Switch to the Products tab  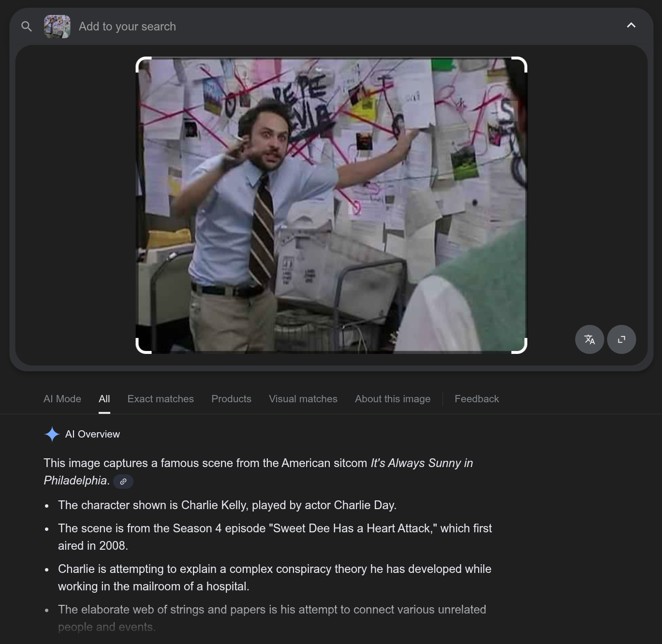tap(231, 399)
